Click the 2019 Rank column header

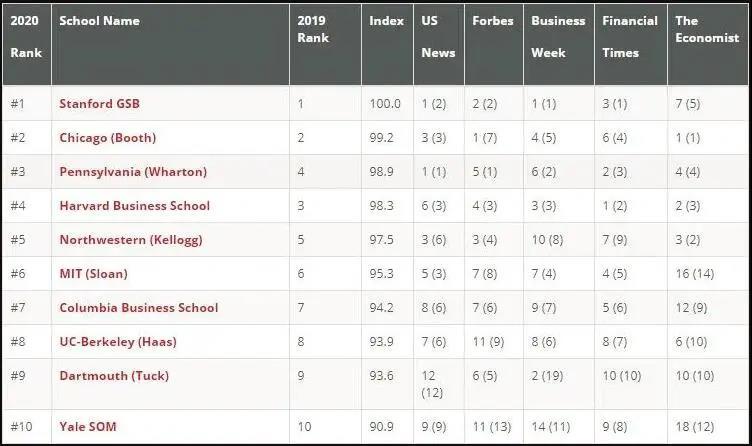[x=314, y=29]
